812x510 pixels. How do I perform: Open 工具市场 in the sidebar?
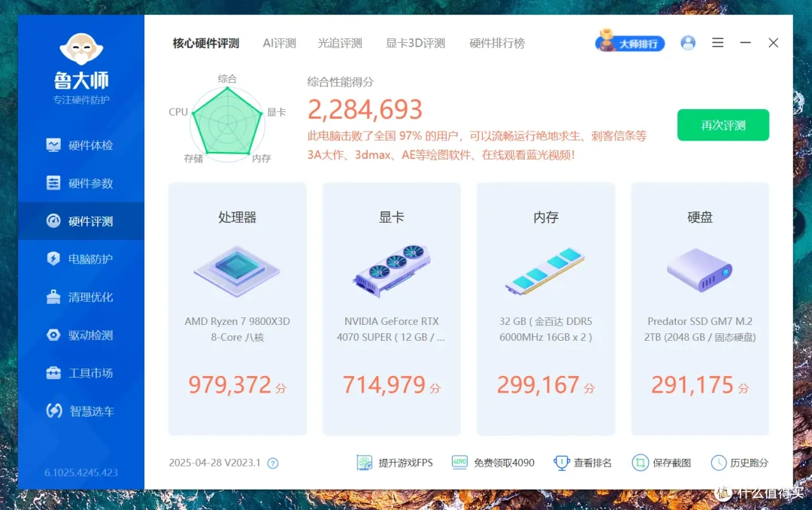[x=80, y=372]
